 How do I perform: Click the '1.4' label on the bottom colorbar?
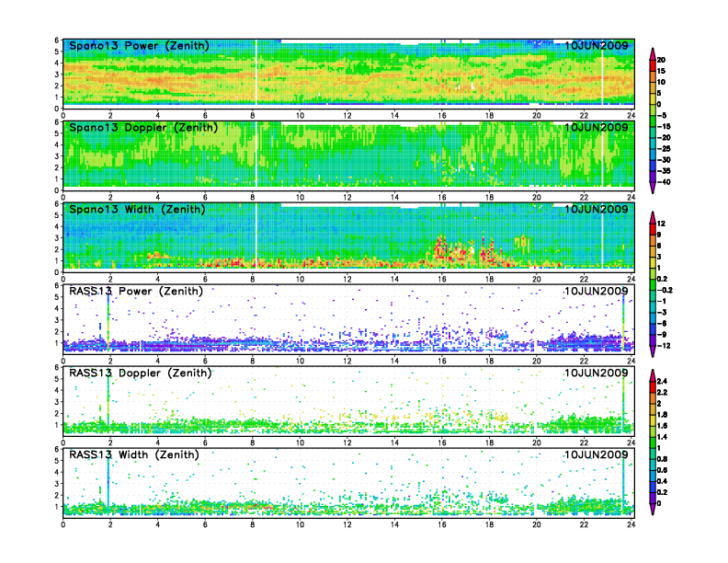tap(662, 437)
